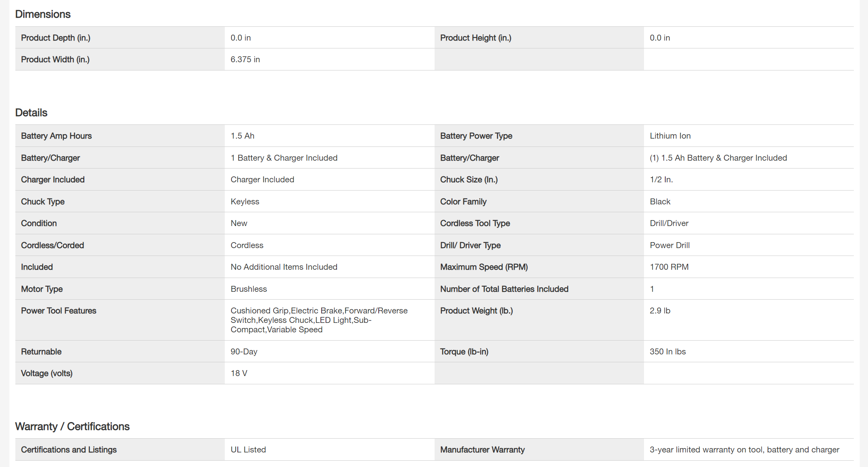Screen dimensions: 868x467
Task: Click the Power Tool Features label
Action: pyautogui.click(x=59, y=311)
